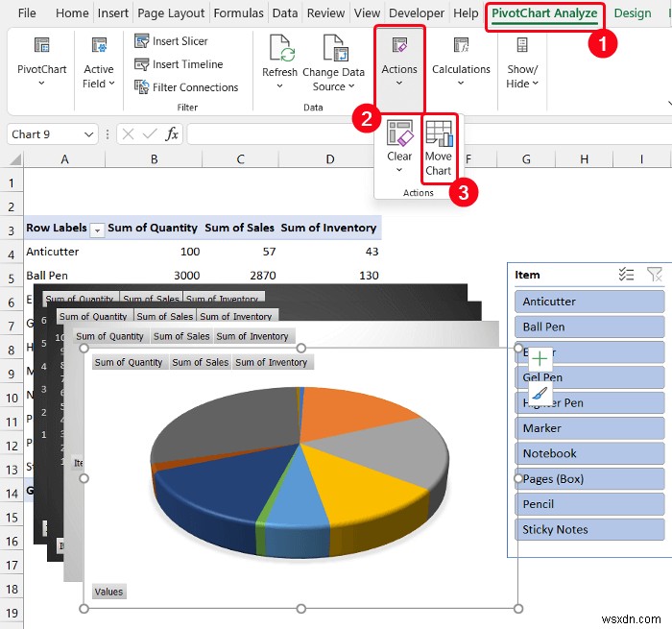672x629 pixels.
Task: Switch to the View tab
Action: [367, 13]
